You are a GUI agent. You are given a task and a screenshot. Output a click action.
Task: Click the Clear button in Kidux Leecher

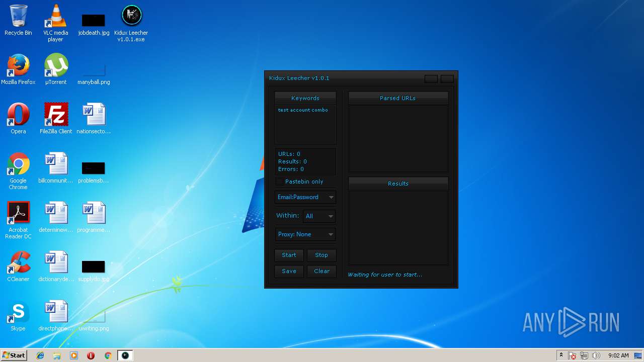321,271
